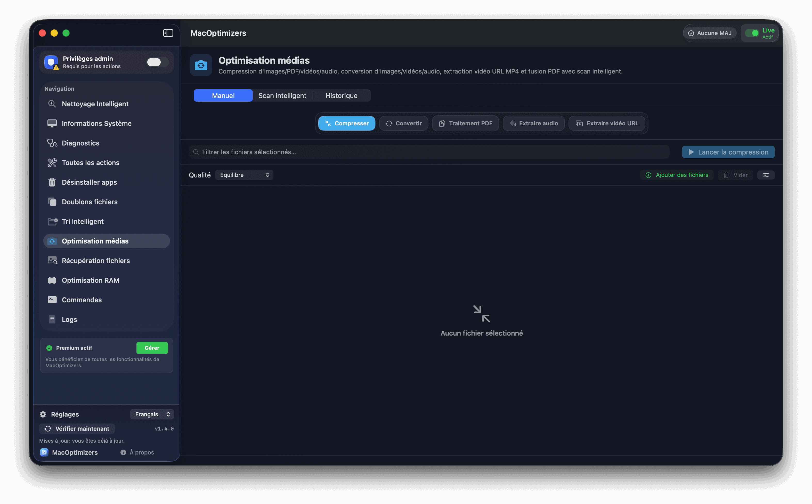Switch to the Historique tab

[341, 96]
